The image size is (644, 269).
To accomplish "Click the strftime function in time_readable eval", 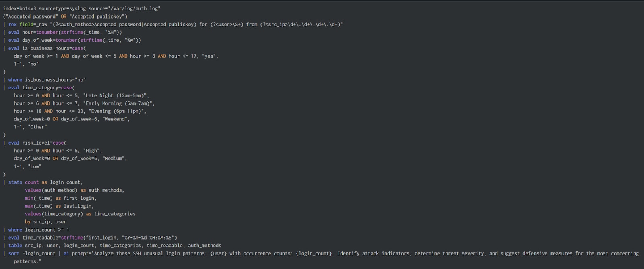I will 72,238.
